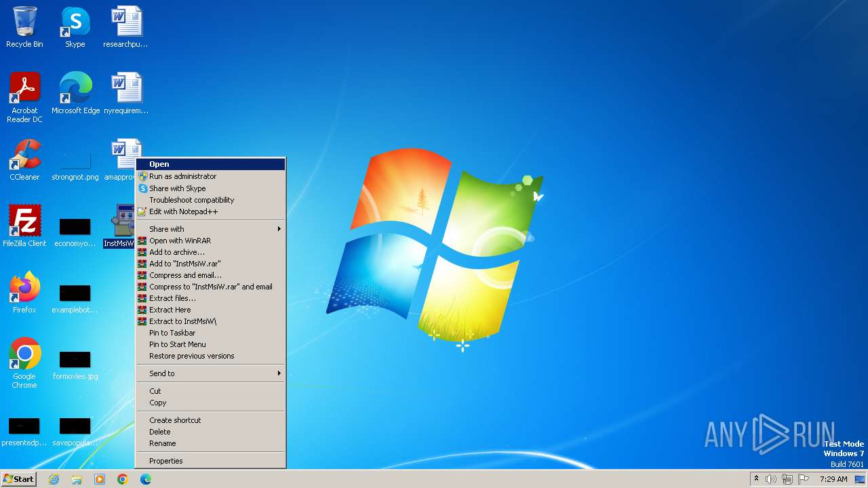Select the Microsoft Edge desktop shortcut
The height and width of the screenshot is (488, 868).
[x=75, y=94]
